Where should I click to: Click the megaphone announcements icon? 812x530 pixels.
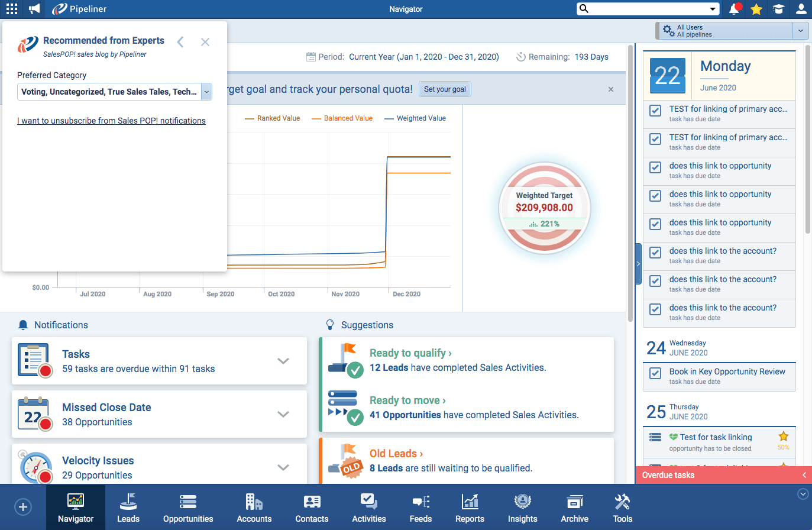34,9
